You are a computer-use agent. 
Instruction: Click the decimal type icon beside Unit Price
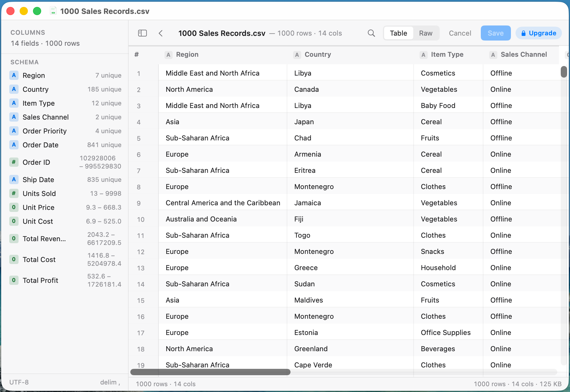[x=14, y=207]
